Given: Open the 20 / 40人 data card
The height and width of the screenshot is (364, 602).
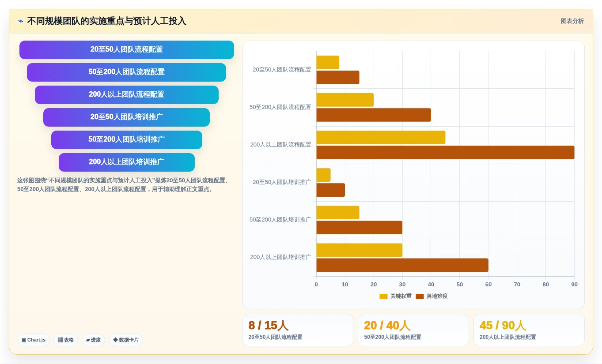Looking at the screenshot, I should (413, 330).
